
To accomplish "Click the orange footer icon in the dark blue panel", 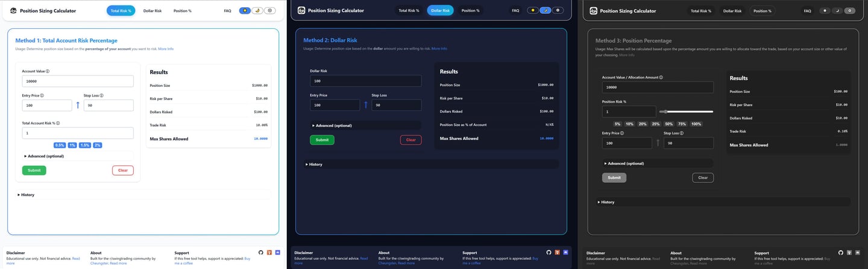I will (x=558, y=252).
